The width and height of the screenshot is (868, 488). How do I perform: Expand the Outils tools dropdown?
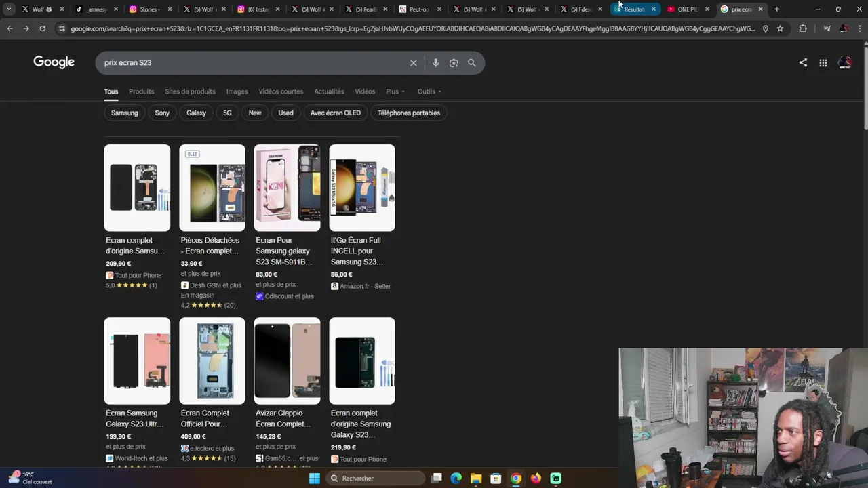coord(429,91)
